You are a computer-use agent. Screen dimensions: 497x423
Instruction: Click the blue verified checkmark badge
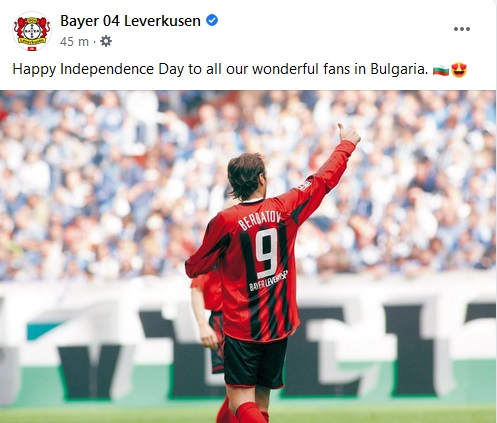click(212, 21)
